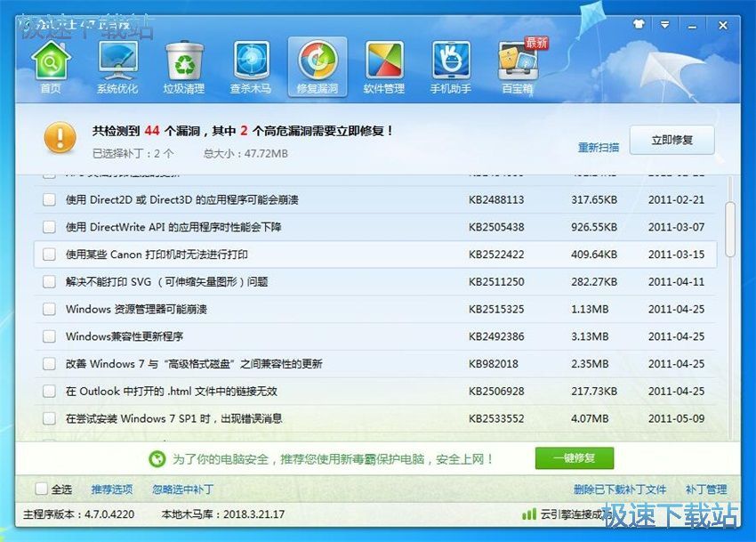Image resolution: width=756 pixels, height=542 pixels.
Task: Minimize the window via title bar
Action: pos(692,25)
